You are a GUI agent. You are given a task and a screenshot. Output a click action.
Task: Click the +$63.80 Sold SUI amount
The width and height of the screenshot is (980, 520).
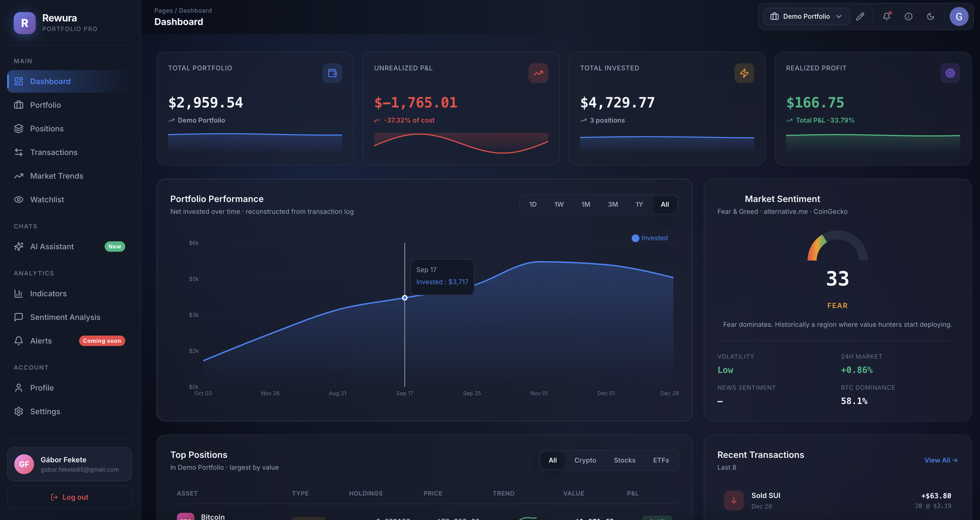point(936,496)
